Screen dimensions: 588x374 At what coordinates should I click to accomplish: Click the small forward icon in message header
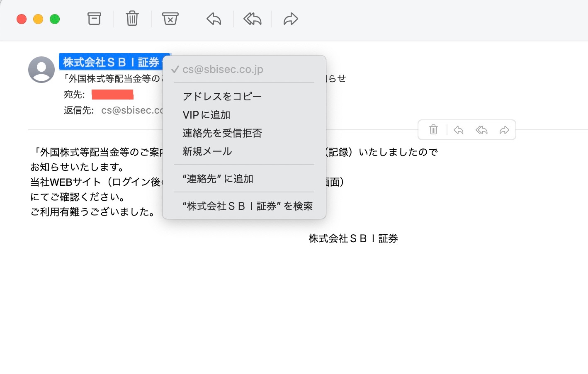click(504, 130)
